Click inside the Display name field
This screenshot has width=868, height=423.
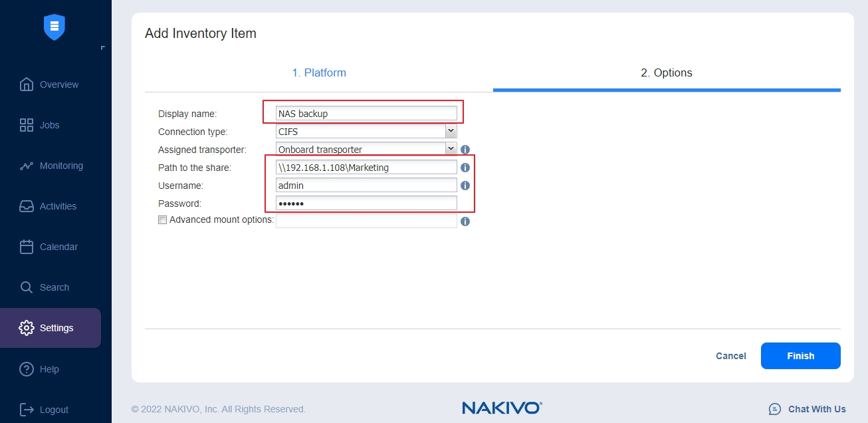[x=366, y=113]
